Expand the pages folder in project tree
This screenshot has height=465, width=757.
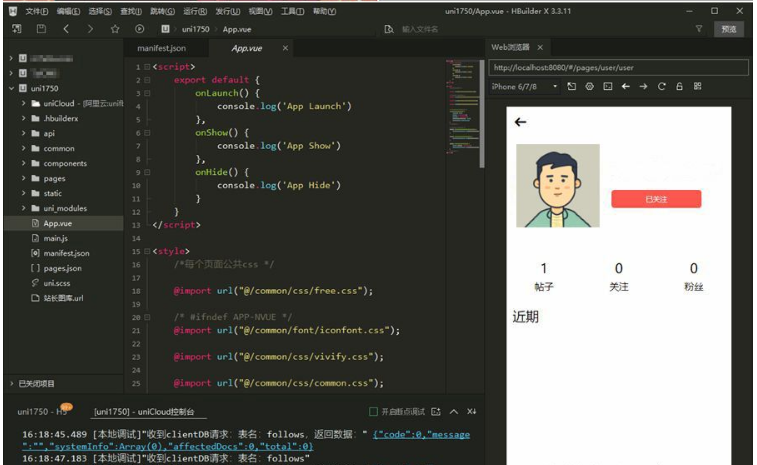[x=23, y=178]
